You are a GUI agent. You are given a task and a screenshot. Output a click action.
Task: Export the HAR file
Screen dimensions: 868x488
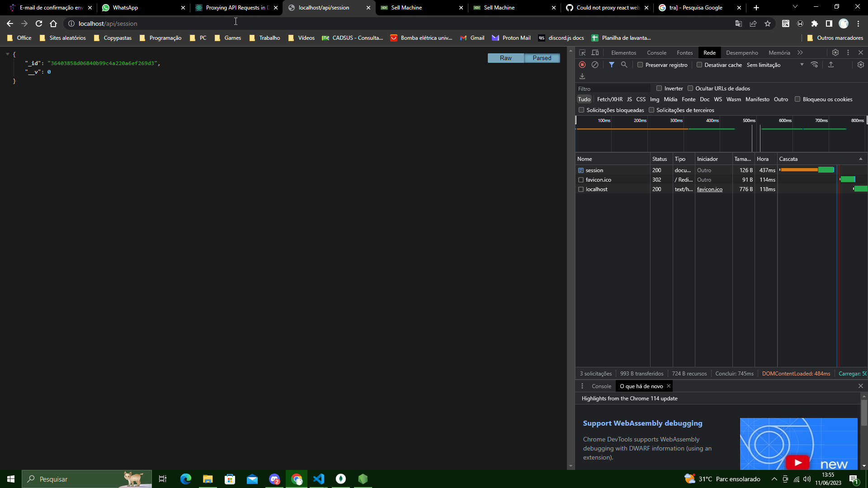[x=831, y=65]
